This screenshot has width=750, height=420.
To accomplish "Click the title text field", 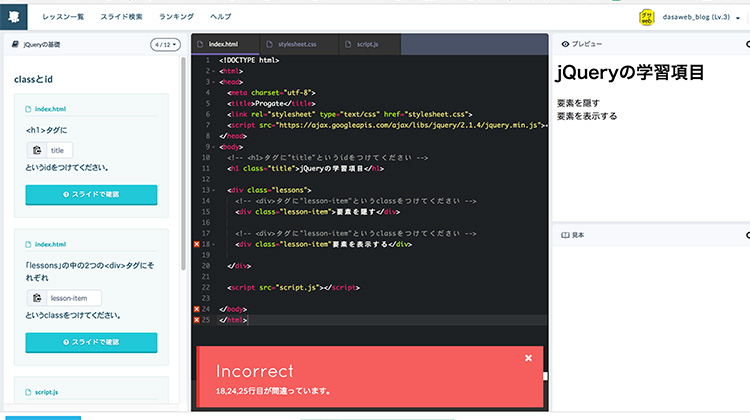I will (59, 150).
